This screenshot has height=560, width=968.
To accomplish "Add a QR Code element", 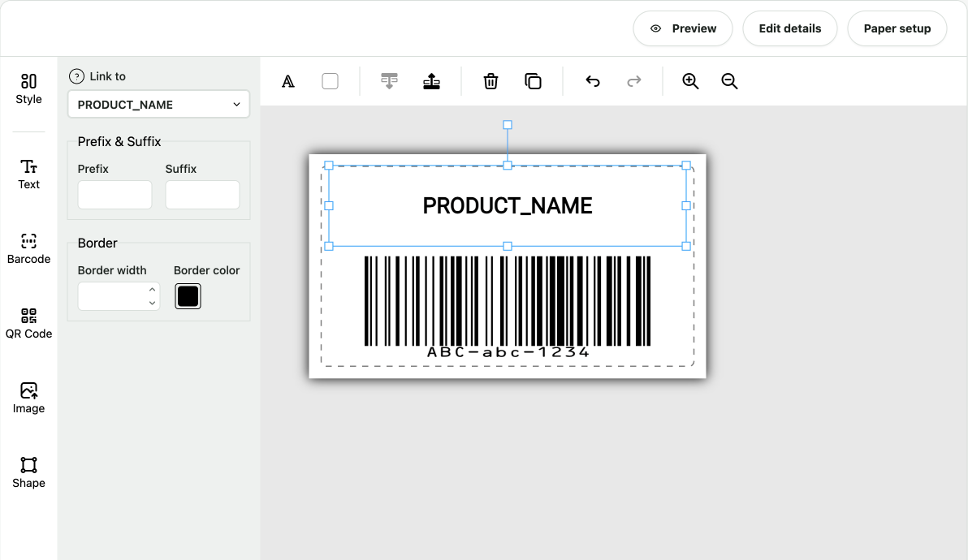I will [x=28, y=324].
